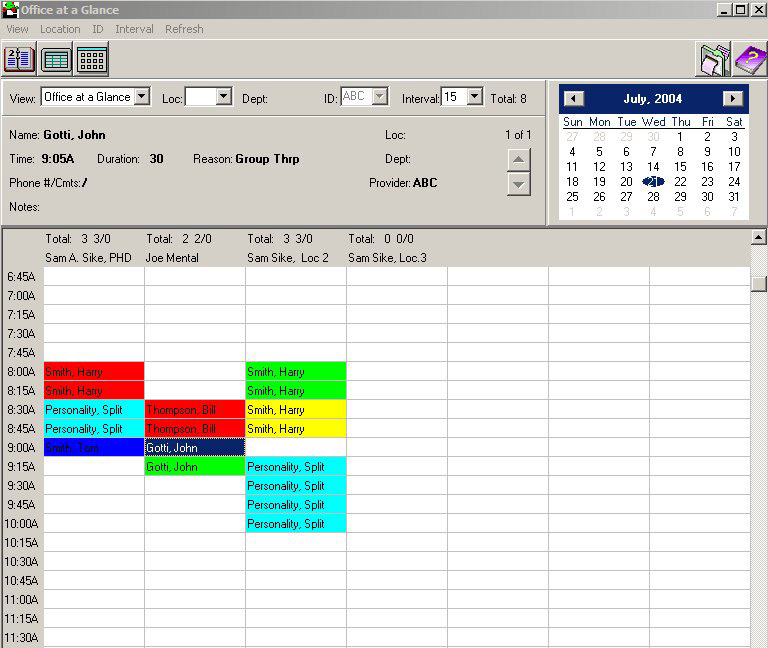Screen dimensions: 768x648
Task: Click the Refresh menu item
Action: coord(184,29)
